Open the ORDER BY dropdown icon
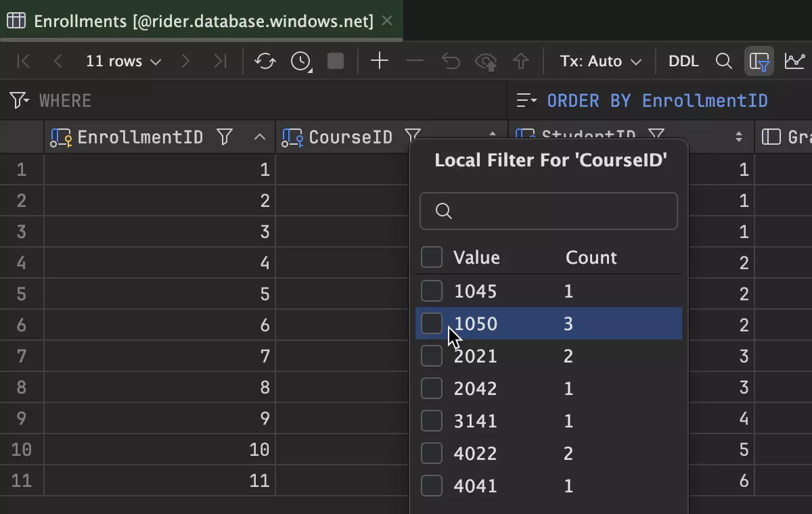Viewport: 812px width, 514px height. click(x=526, y=101)
